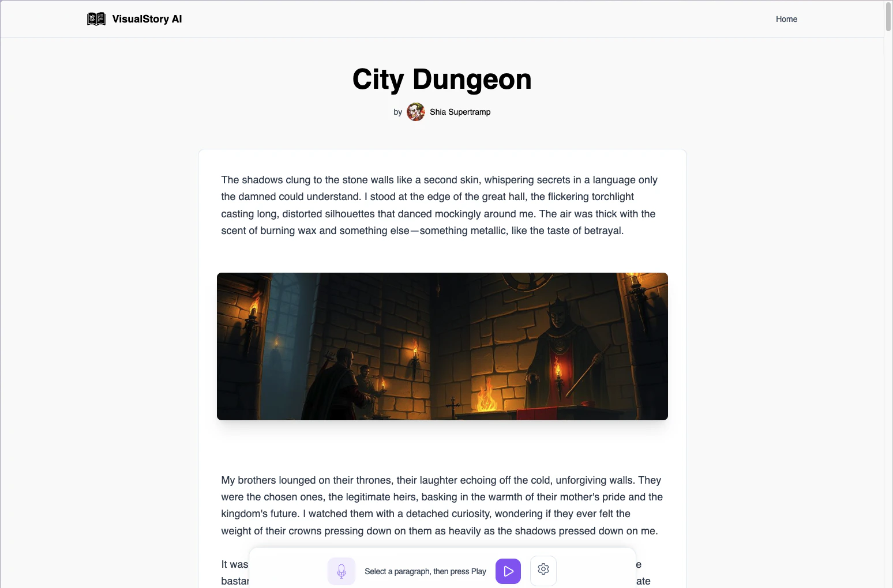
Task: Click the VisualStory AI open-book logo
Action: tap(96, 18)
